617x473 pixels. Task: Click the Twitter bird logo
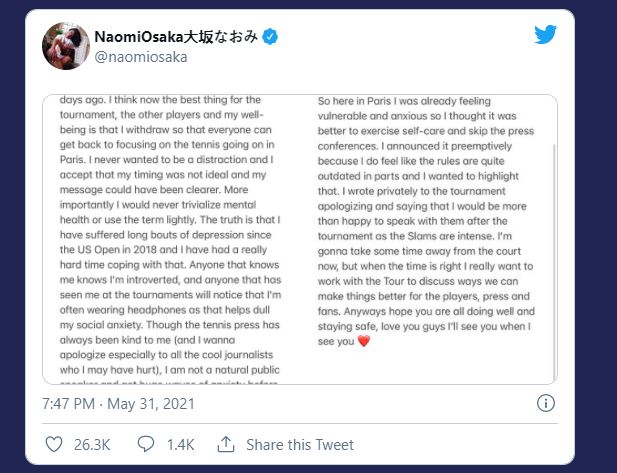(544, 35)
